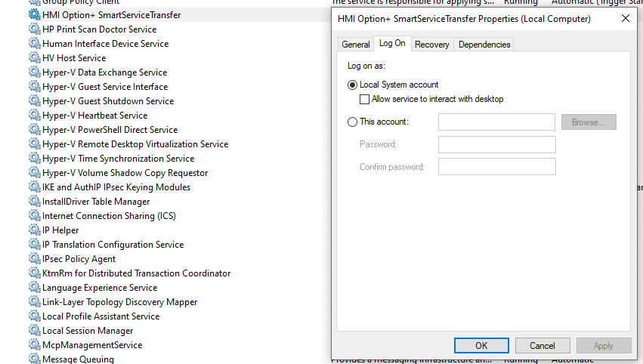
Task: Click gear icon next to HV Host Service
Action: click(35, 58)
